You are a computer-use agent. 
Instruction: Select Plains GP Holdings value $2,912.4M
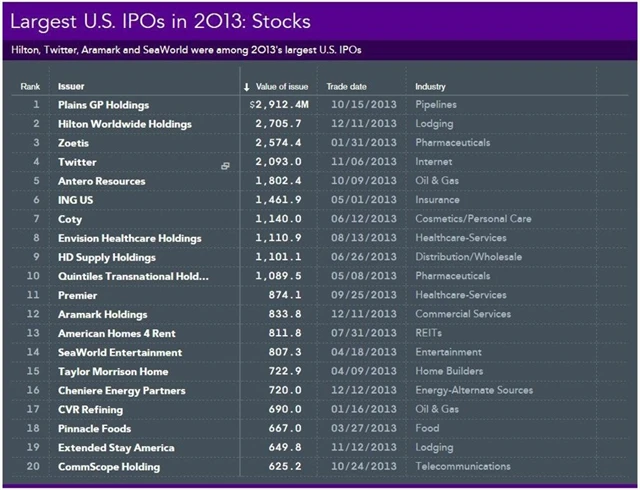click(281, 105)
